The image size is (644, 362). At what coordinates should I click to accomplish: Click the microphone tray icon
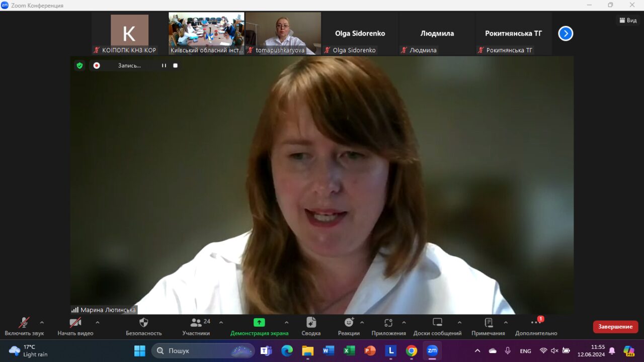tap(508, 350)
